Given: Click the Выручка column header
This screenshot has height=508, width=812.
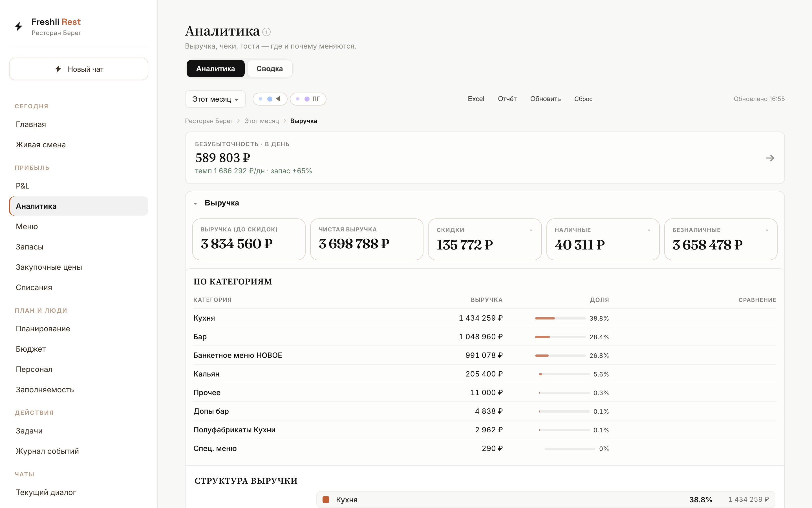Looking at the screenshot, I should coord(487,300).
